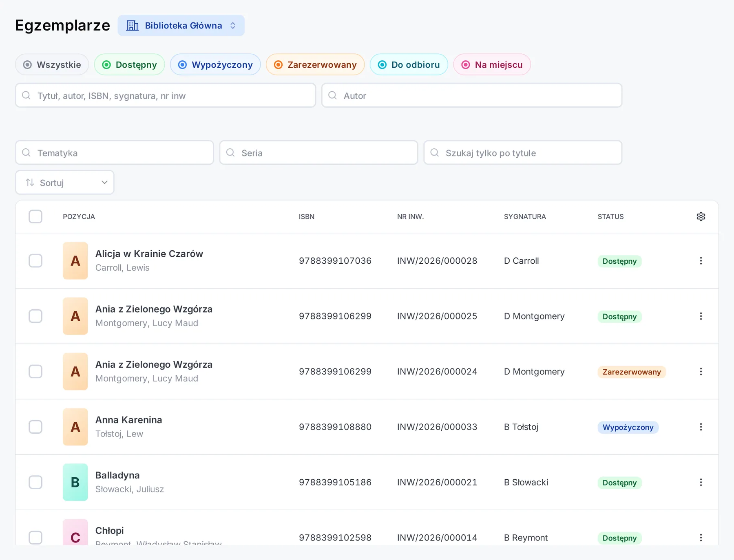Viewport: 734px width, 560px height.
Task: Open actions menu for Alicja w Krainie Czarów
Action: coord(701,261)
